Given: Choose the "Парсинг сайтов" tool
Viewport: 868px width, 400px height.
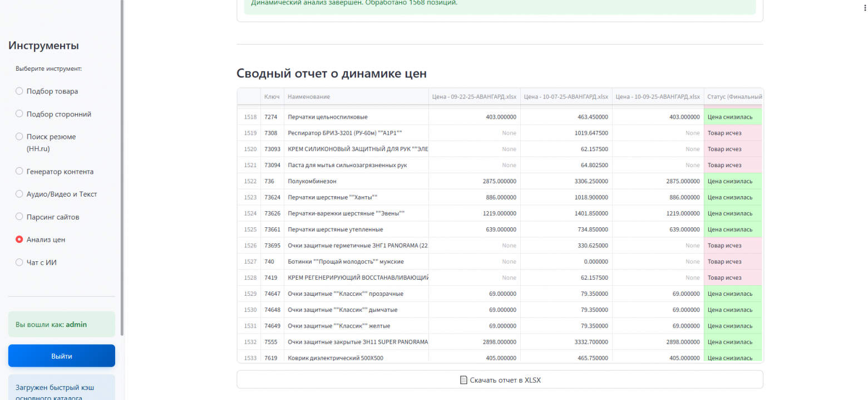Looking at the screenshot, I should coord(19,217).
